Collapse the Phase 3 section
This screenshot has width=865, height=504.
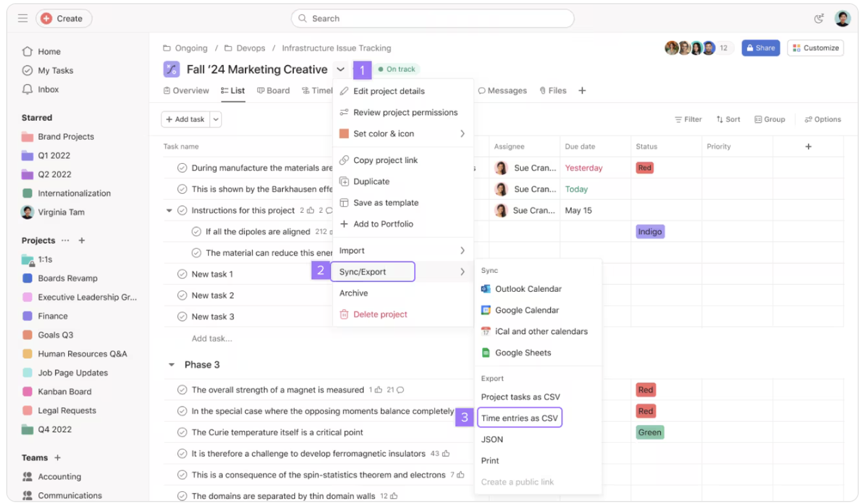172,365
